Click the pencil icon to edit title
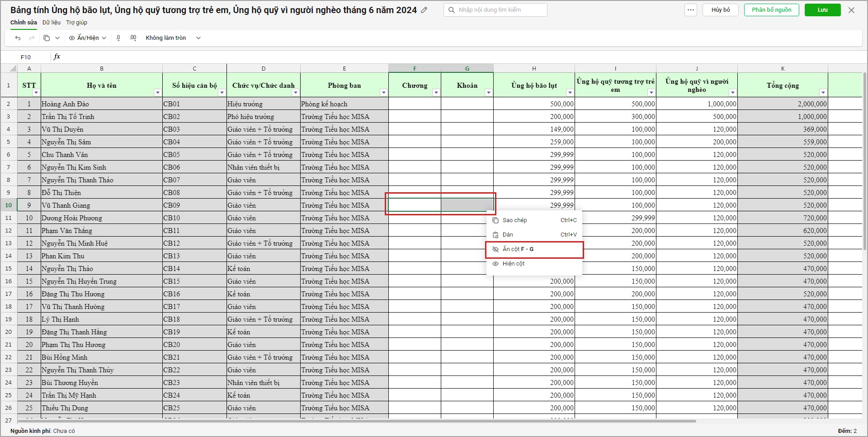 click(424, 10)
